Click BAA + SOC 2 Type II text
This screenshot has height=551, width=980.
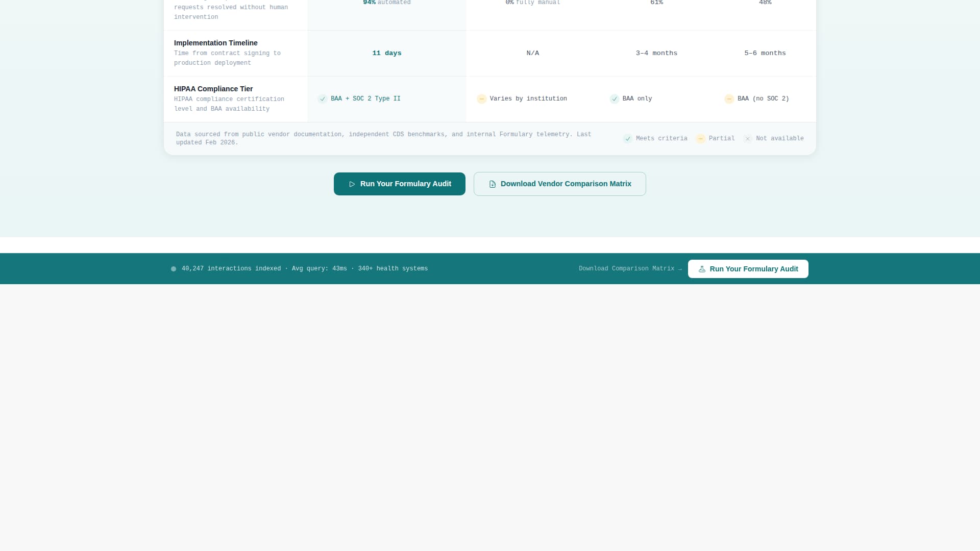(365, 98)
